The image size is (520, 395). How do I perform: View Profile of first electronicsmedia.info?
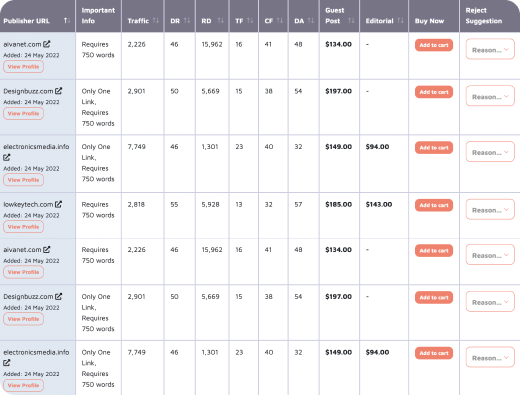click(x=23, y=180)
